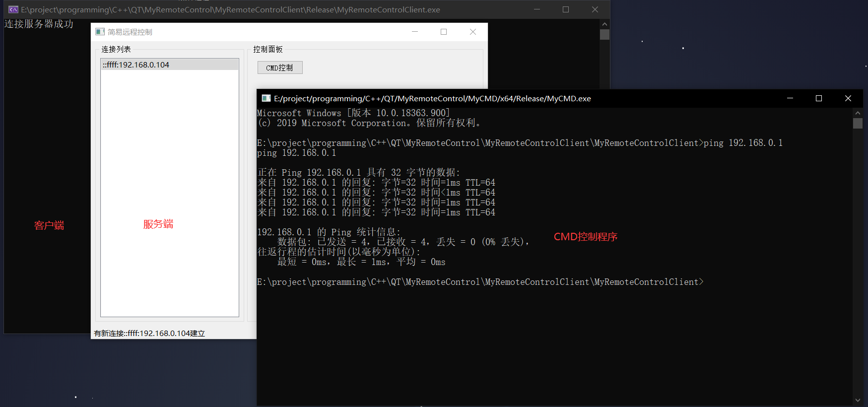Image resolution: width=868 pixels, height=407 pixels.
Task: Click the 时间<1ms reply line
Action: point(376,193)
